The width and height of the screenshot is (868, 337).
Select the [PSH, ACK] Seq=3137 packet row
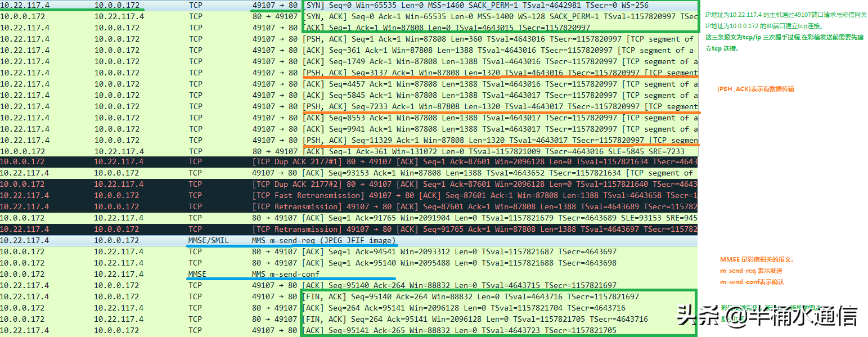point(349,73)
